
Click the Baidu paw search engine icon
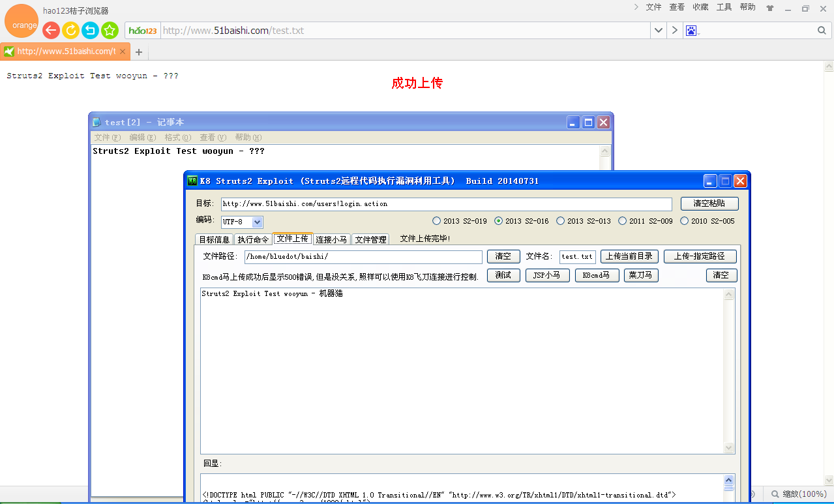(691, 31)
